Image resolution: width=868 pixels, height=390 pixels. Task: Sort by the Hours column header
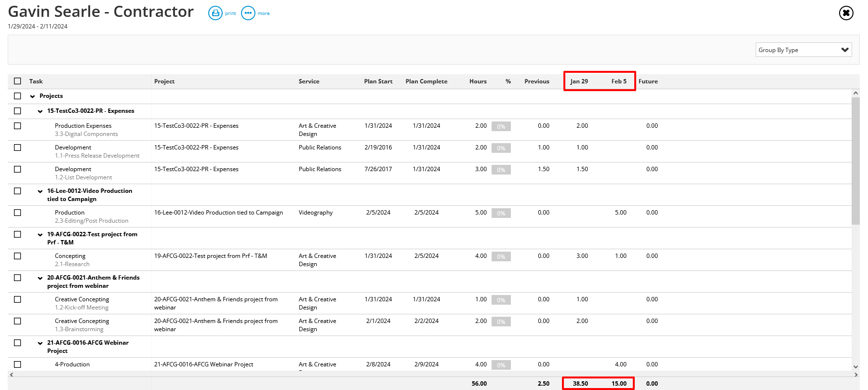(478, 81)
